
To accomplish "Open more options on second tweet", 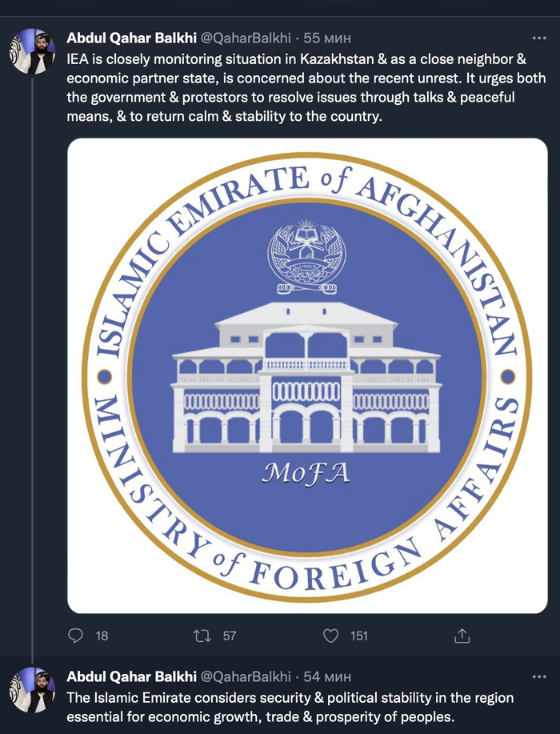I will tap(540, 676).
